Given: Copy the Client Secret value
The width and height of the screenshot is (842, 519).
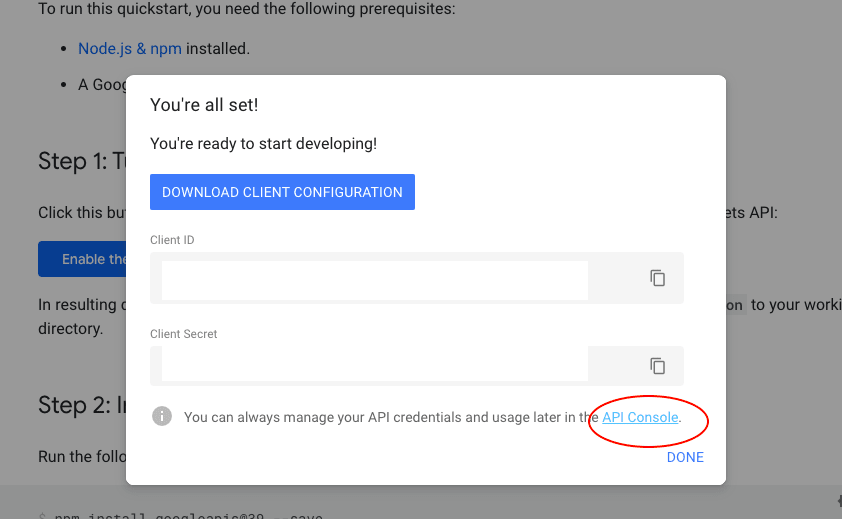Looking at the screenshot, I should coord(657,366).
